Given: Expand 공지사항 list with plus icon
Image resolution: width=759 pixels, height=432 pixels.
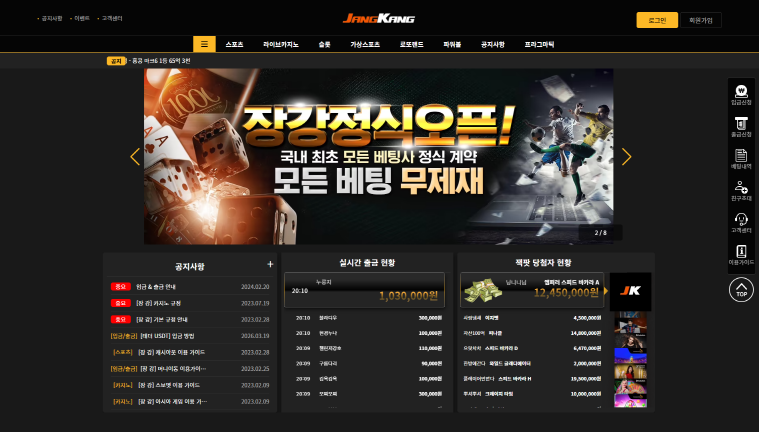Looking at the screenshot, I should pos(270,264).
